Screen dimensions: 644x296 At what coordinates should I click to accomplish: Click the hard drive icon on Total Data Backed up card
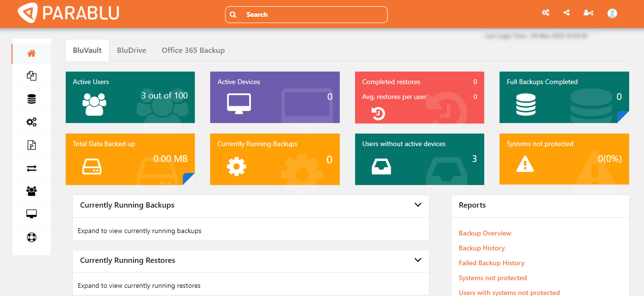pyautogui.click(x=92, y=166)
